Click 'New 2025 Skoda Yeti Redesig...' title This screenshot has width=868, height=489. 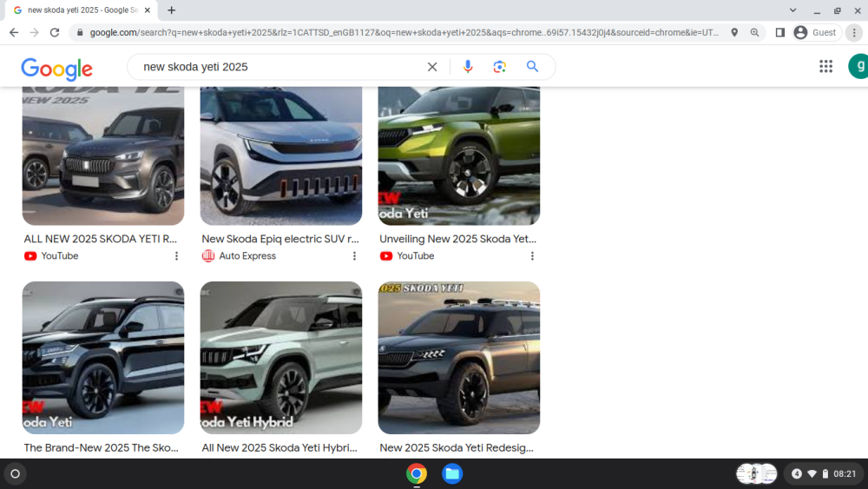pos(457,447)
